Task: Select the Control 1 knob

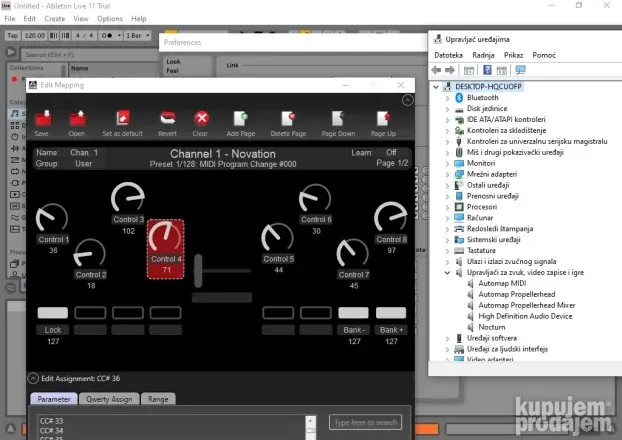Action: 52,218
